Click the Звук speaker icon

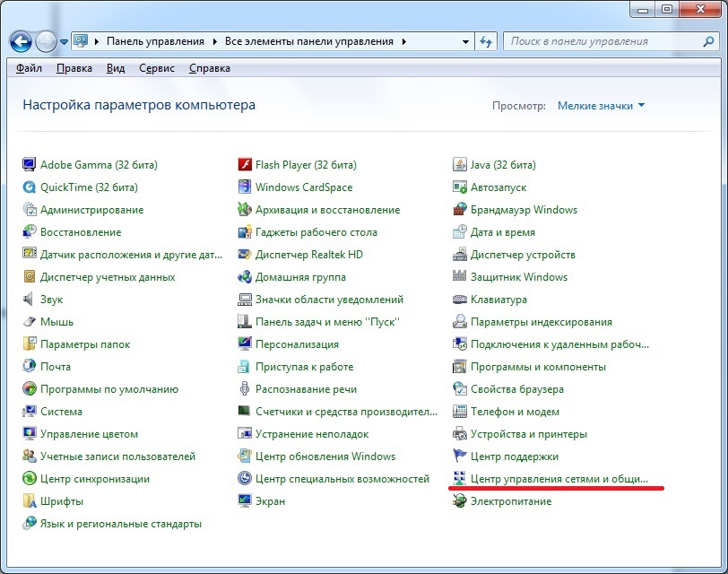point(30,299)
